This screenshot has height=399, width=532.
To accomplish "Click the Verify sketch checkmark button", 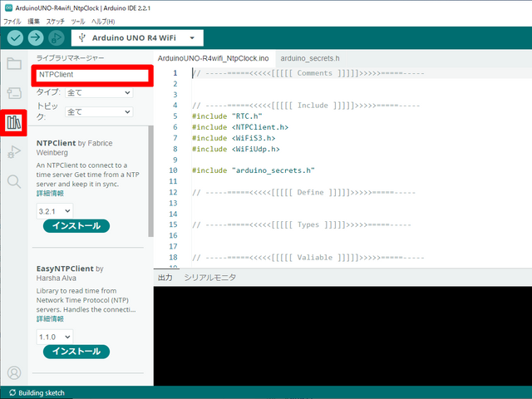I will (16, 38).
